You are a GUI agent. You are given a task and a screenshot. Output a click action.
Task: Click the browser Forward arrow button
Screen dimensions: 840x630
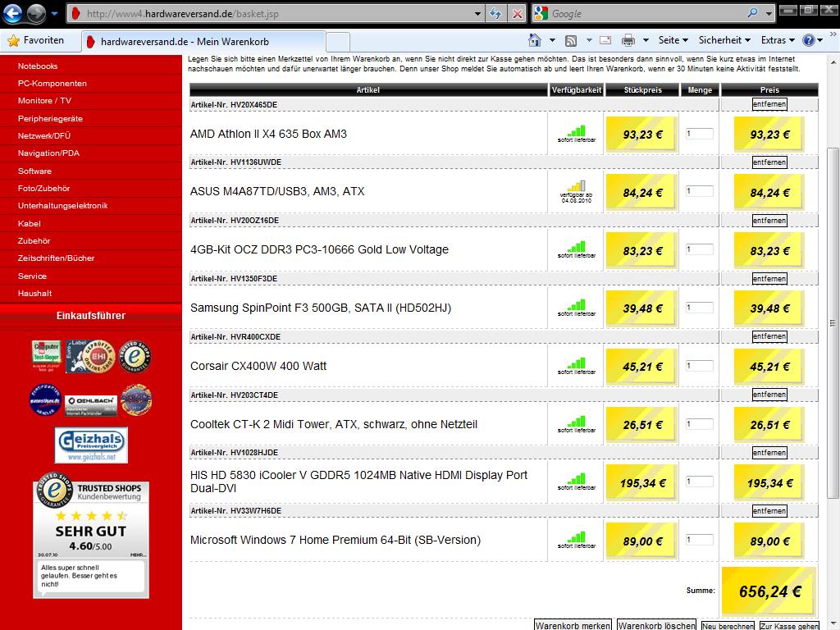click(36, 13)
